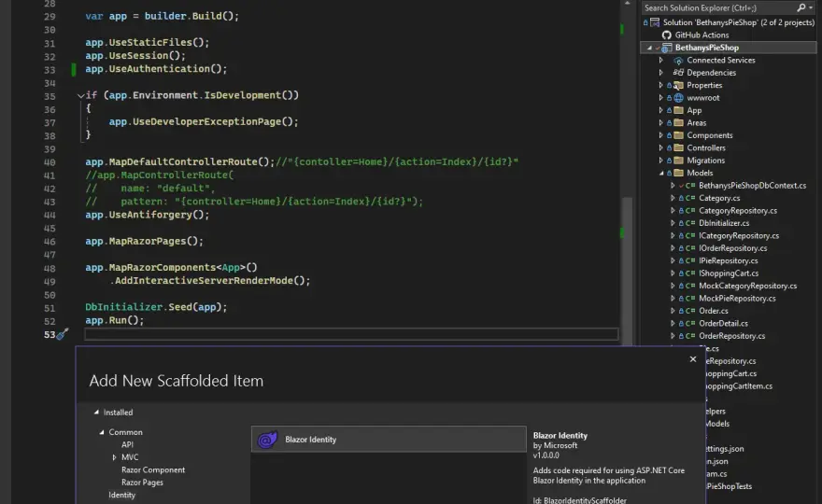Click app.MapRazorPages(); code line
This screenshot has width=822, height=504.
tap(144, 241)
